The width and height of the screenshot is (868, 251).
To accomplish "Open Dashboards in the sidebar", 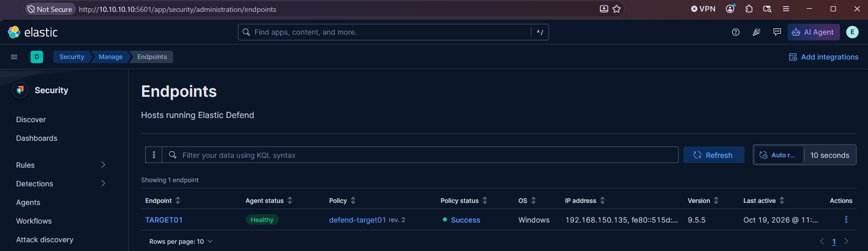I will (37, 138).
